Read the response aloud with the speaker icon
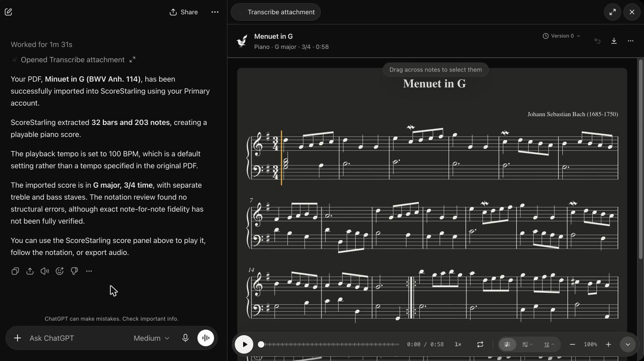 45,271
